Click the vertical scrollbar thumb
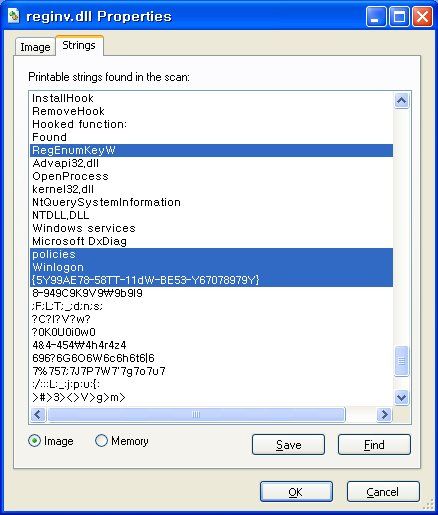438x515 pixels. tap(401, 361)
